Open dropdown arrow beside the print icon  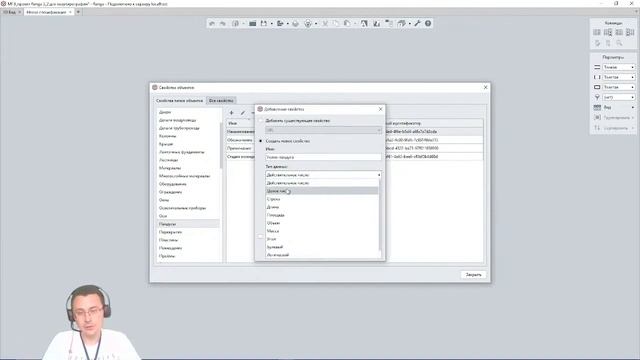316,24
